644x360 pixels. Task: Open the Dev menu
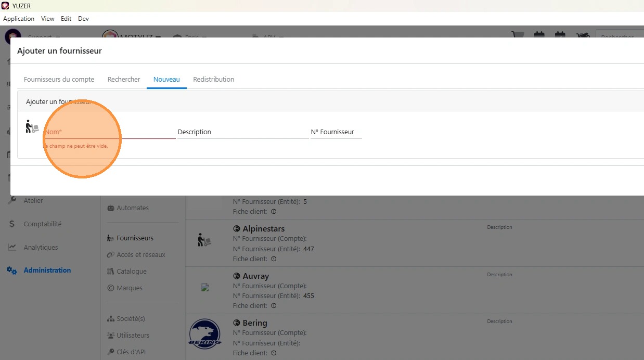pyautogui.click(x=83, y=19)
